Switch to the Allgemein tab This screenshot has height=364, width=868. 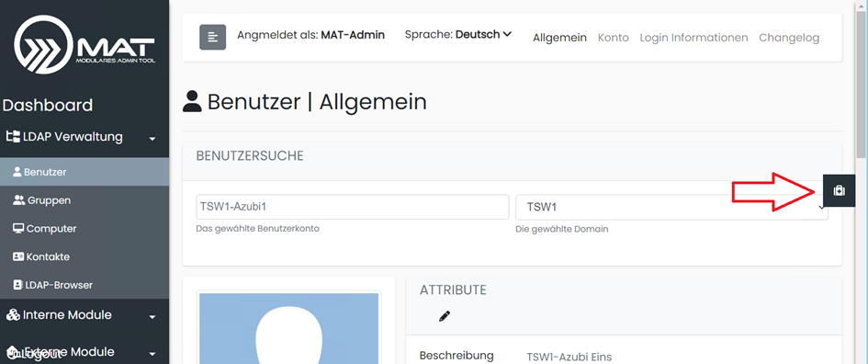point(559,38)
